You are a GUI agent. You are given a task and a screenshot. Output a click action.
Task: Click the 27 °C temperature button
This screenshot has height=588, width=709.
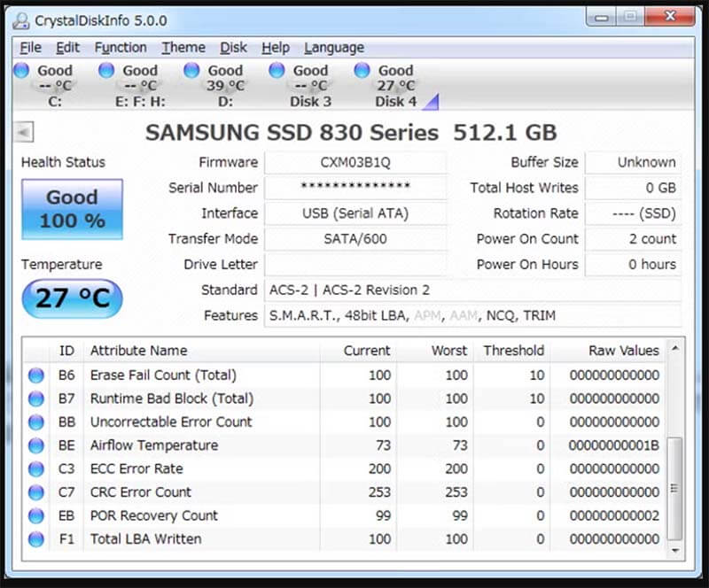(x=72, y=299)
